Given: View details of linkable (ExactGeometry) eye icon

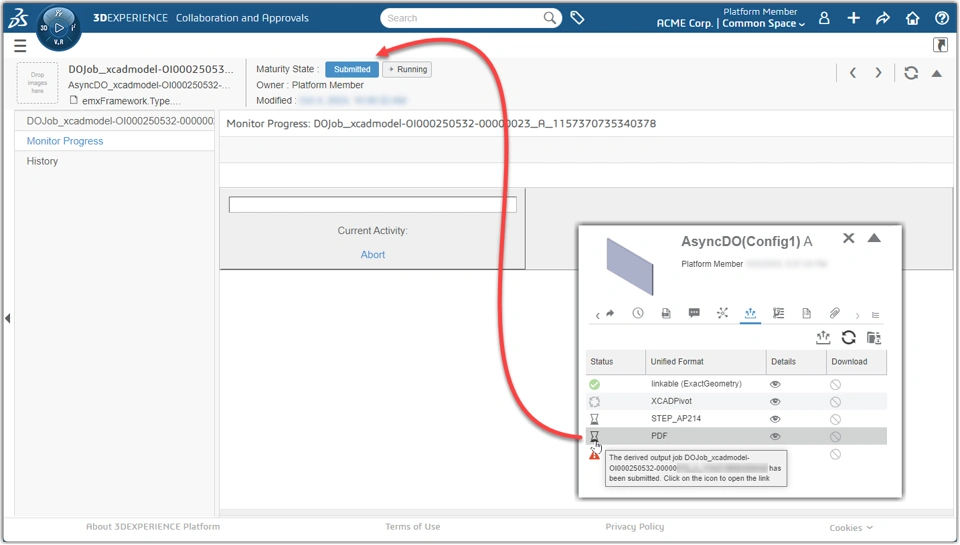Looking at the screenshot, I should click(x=775, y=385).
